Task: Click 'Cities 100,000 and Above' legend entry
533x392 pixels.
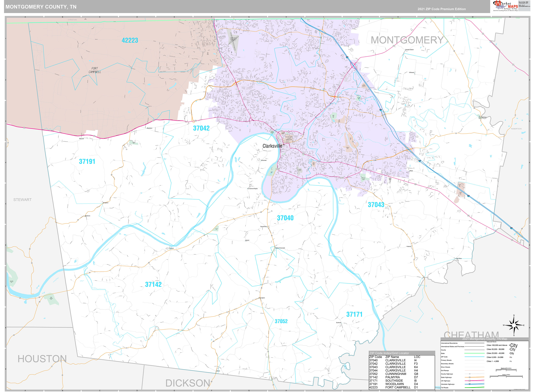Action: pos(497,345)
